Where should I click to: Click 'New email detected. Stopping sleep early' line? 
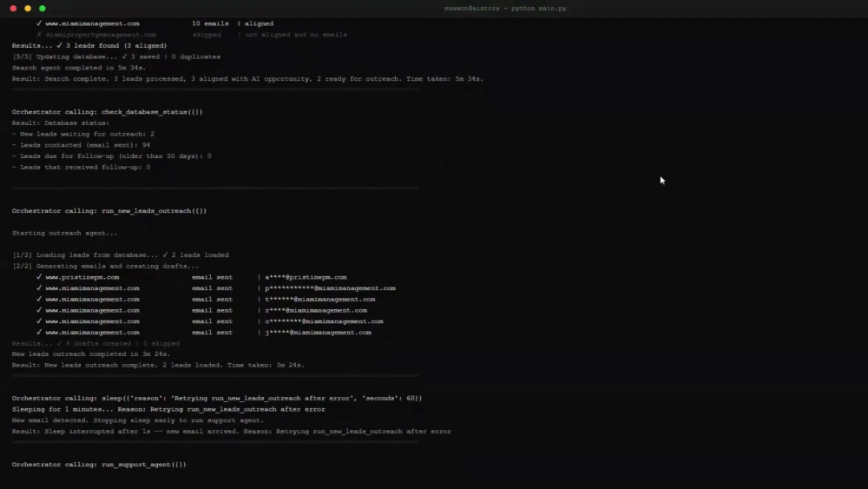(x=138, y=421)
